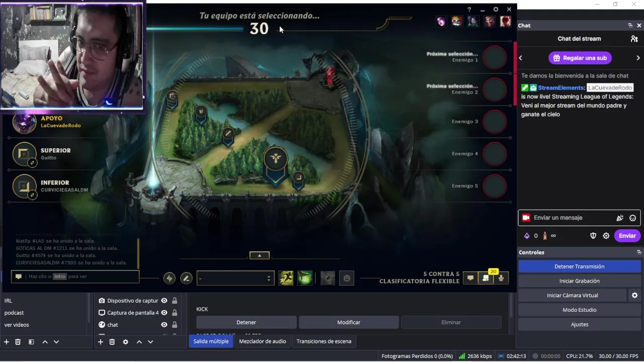Switch to Mezclador de audio tab
Viewport: 644px width, 362px height.
point(263,341)
